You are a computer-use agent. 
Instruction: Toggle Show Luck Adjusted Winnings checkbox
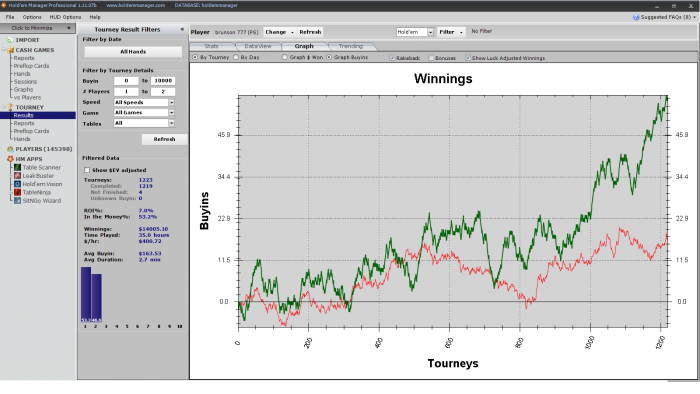(x=468, y=58)
